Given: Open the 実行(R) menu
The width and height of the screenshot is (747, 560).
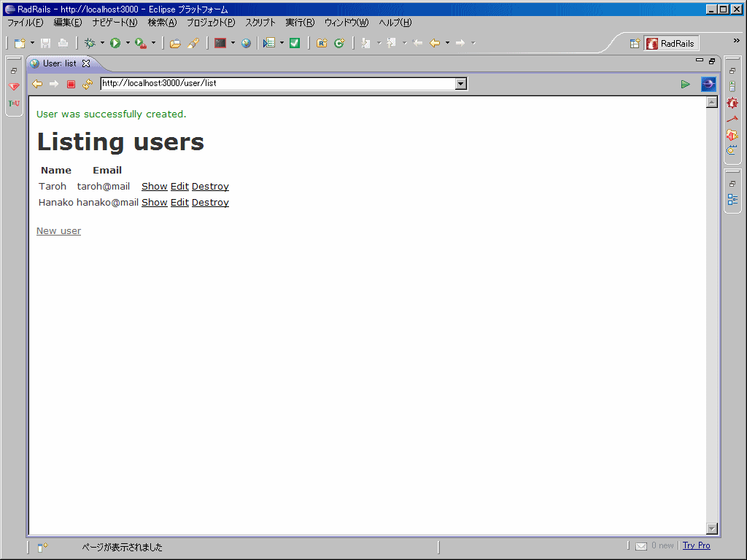Looking at the screenshot, I should [x=300, y=23].
